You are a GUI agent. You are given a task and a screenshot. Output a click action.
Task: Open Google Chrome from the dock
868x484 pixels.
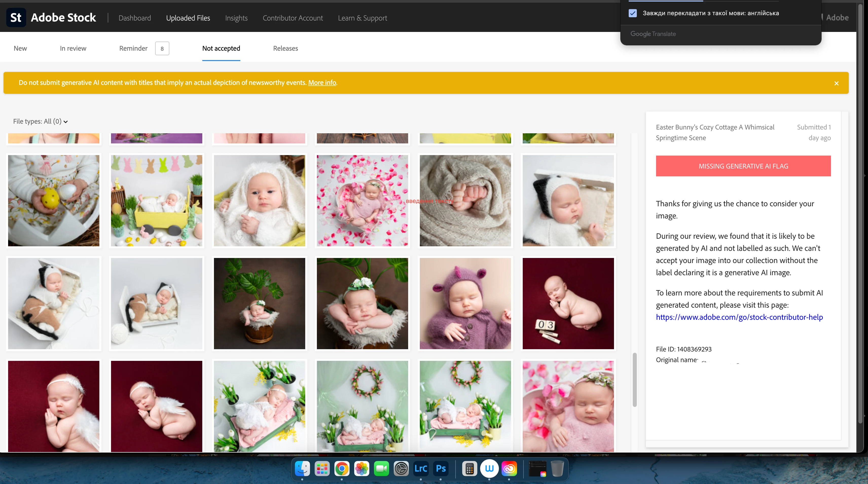click(342, 469)
